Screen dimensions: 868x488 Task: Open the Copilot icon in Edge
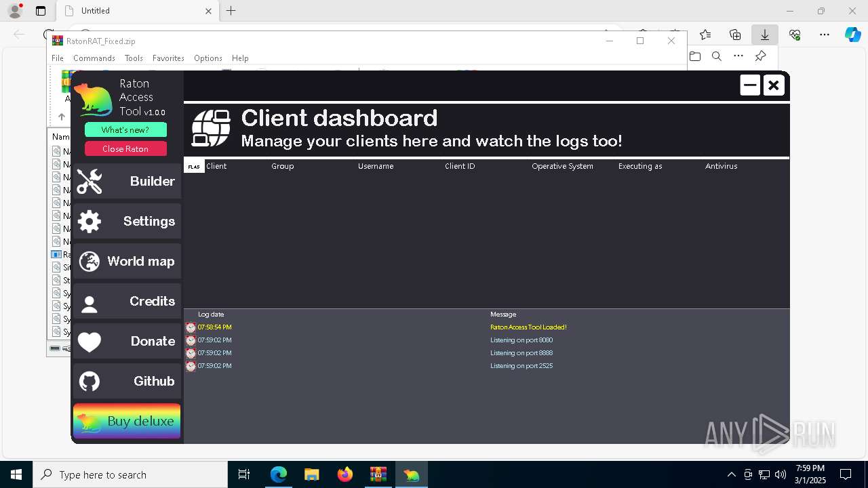point(852,35)
